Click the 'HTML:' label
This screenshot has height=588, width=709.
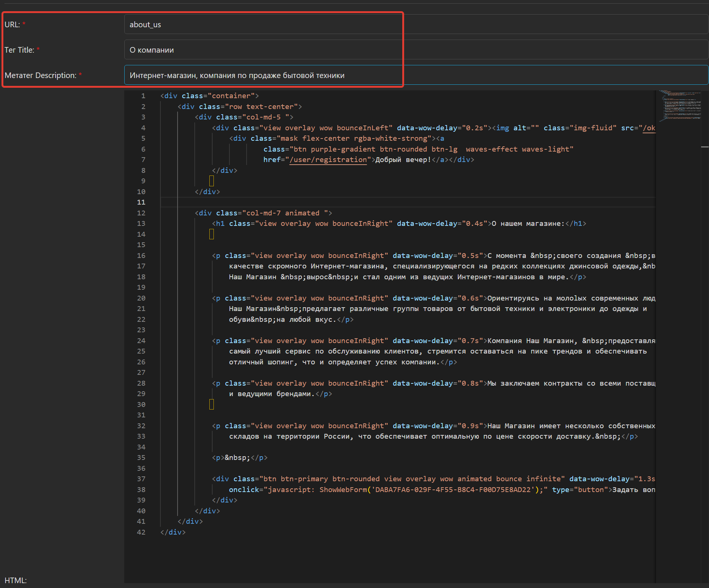16,581
